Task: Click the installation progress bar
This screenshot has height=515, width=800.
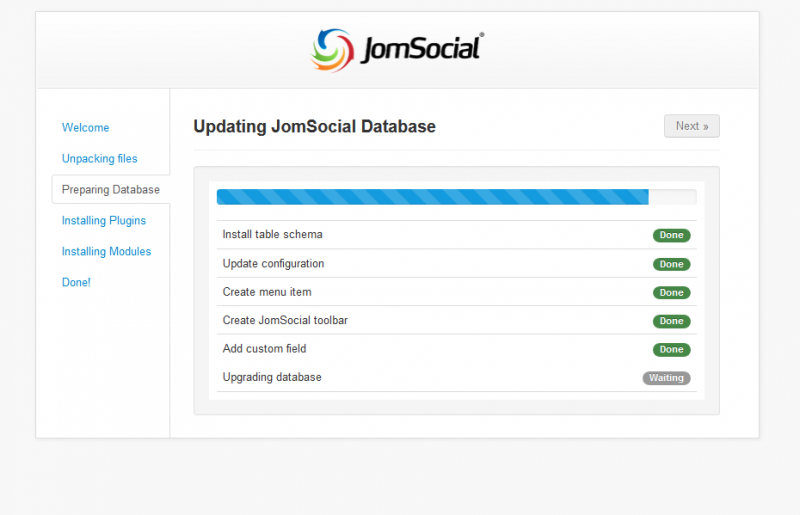Action: pyautogui.click(x=456, y=197)
